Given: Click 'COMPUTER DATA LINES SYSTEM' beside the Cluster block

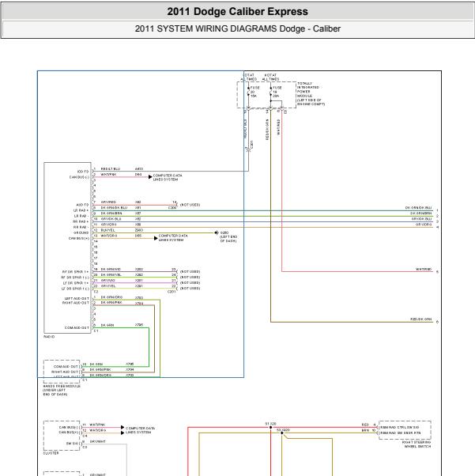Looking at the screenshot, I should coord(140,430).
